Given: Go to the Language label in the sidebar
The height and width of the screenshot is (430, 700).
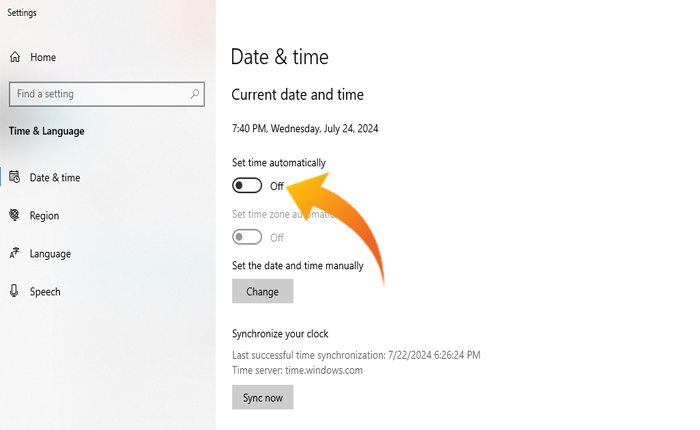Looking at the screenshot, I should click(x=50, y=254).
